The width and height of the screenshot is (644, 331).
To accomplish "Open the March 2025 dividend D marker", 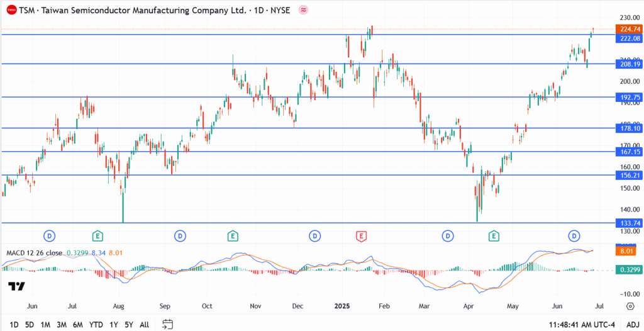I will [447, 236].
